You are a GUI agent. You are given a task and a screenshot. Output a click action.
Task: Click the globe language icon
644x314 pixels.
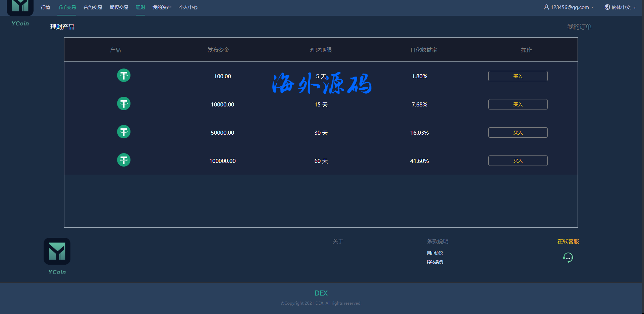[x=607, y=7]
